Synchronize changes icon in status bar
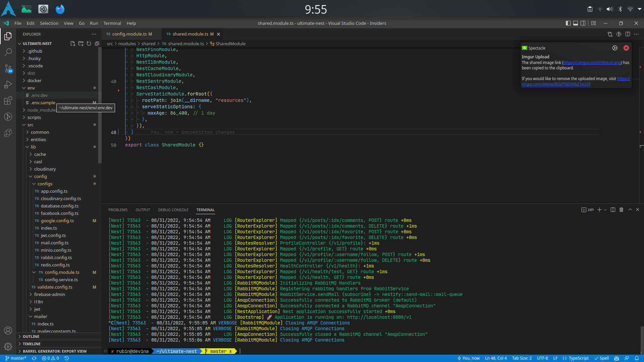This screenshot has width=644, height=362. pyautogui.click(x=34, y=358)
